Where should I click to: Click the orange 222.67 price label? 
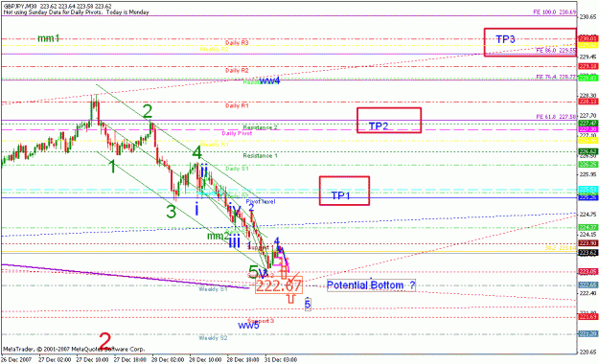[x=279, y=285]
